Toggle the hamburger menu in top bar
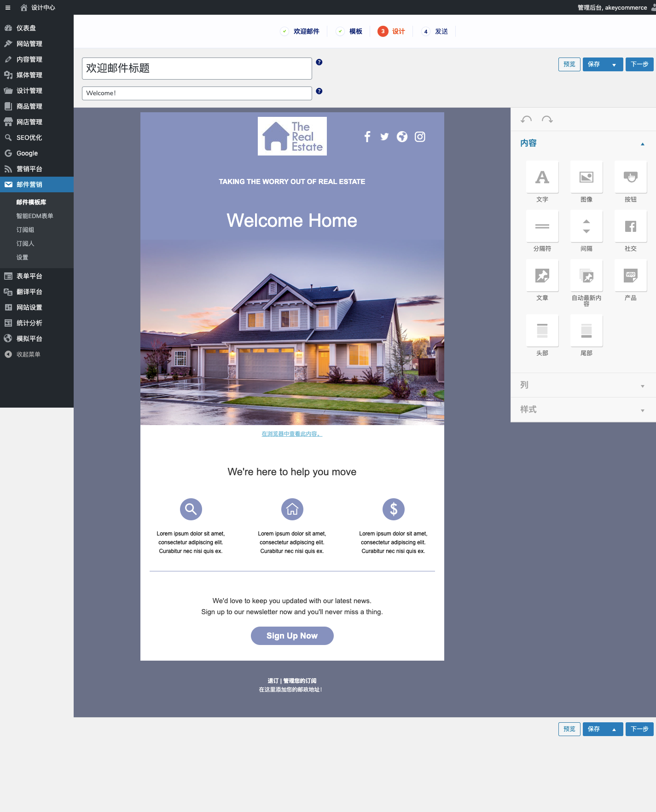Viewport: 656px width, 812px height. [x=8, y=7]
